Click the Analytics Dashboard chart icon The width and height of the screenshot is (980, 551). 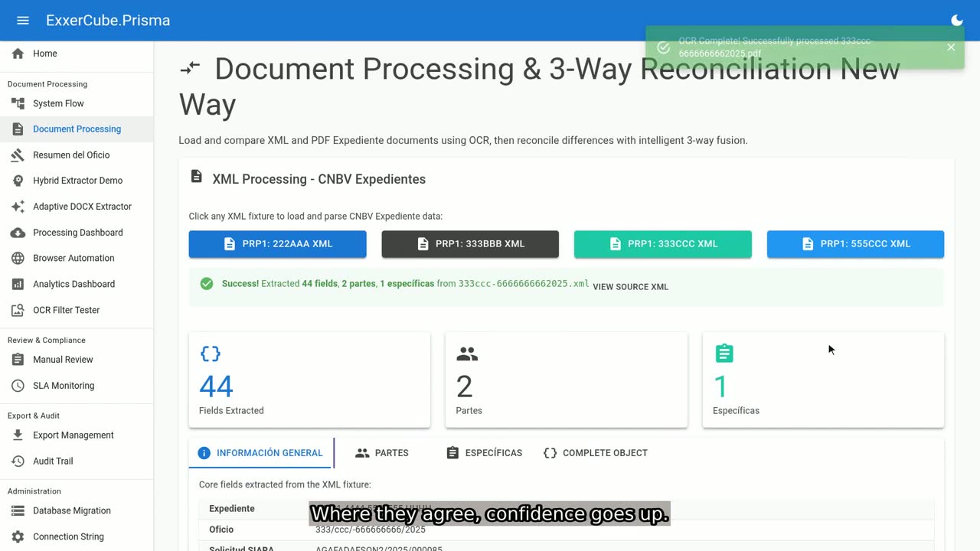click(18, 284)
